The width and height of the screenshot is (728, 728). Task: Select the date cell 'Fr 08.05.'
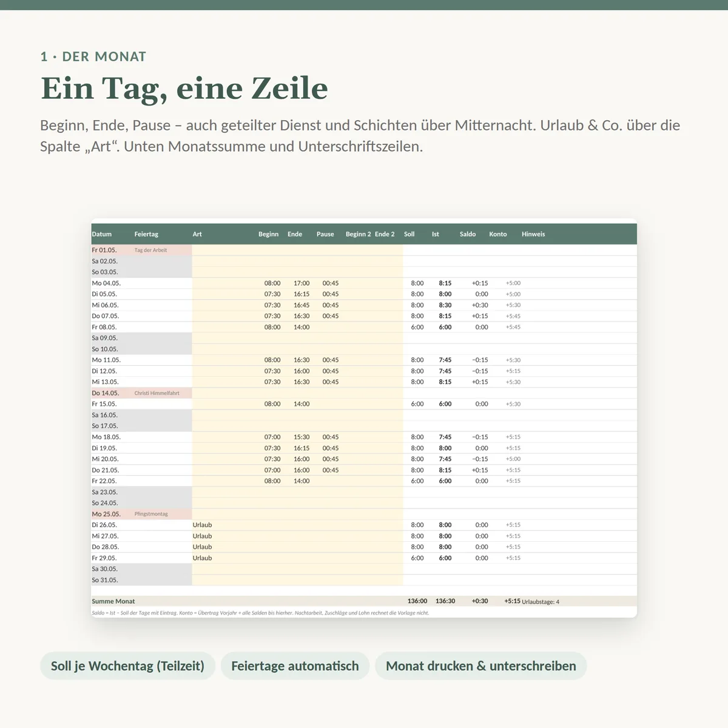(104, 327)
